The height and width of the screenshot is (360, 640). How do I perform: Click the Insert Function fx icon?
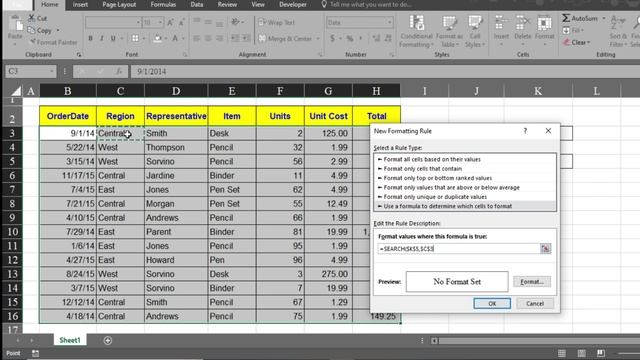pos(119,71)
